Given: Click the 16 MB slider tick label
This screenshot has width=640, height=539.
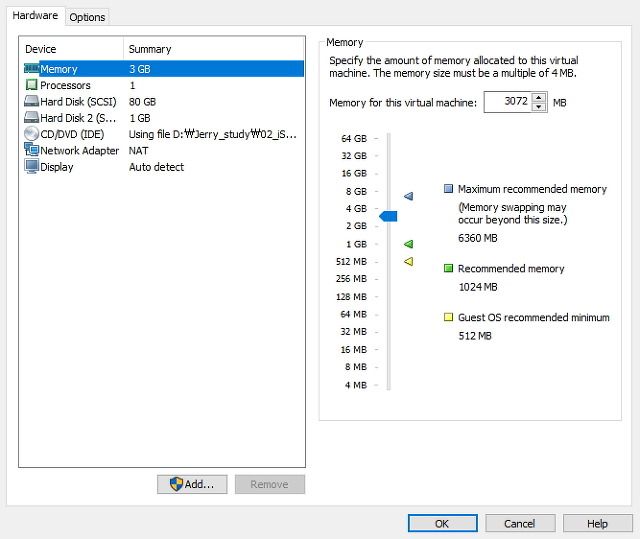Looking at the screenshot, I should (x=353, y=349).
